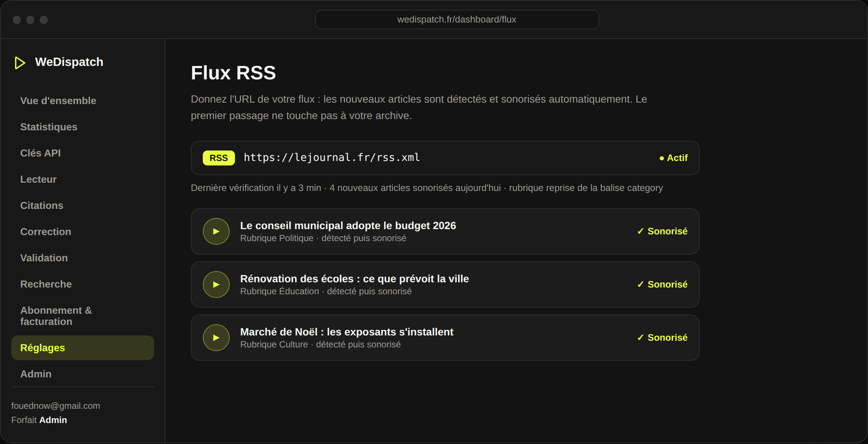Click Sonorisé status on budget 2026 row
The width and height of the screenshot is (868, 444).
tap(662, 231)
